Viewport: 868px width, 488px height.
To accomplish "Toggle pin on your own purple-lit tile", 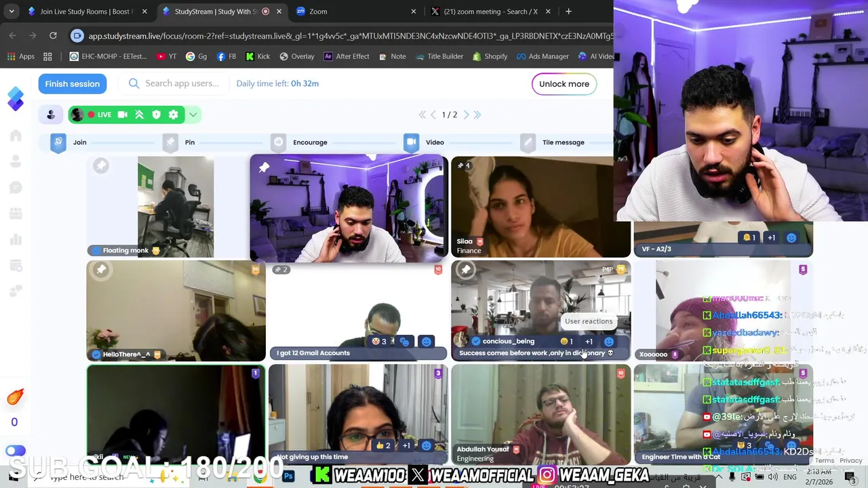I will tap(264, 167).
